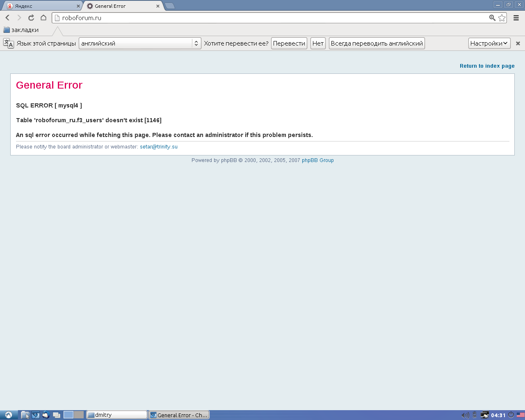
Task: Click the "Хотите перевести ее?" prompt text
Action: pyautogui.click(x=236, y=43)
